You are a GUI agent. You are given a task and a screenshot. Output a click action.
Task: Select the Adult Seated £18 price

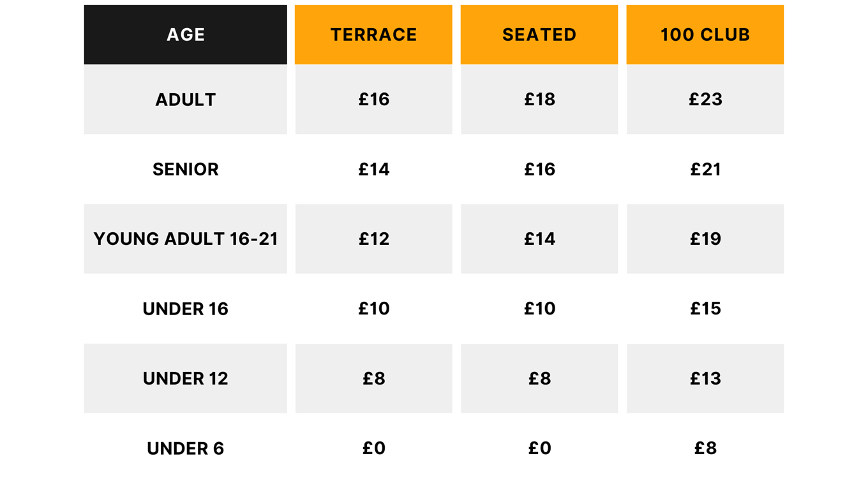539,100
